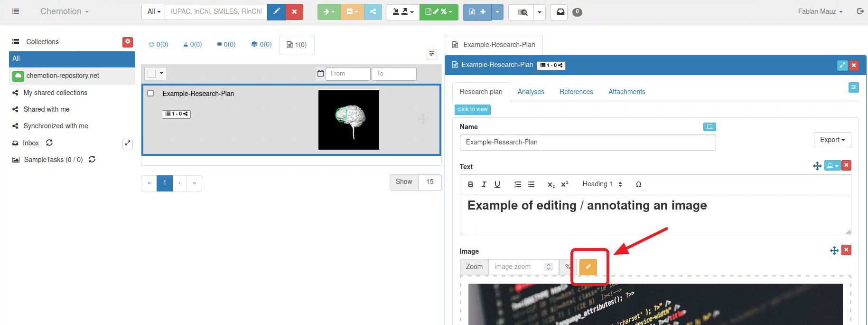This screenshot has height=325, width=868.
Task: Switch to the Analyses tab
Action: click(x=531, y=92)
